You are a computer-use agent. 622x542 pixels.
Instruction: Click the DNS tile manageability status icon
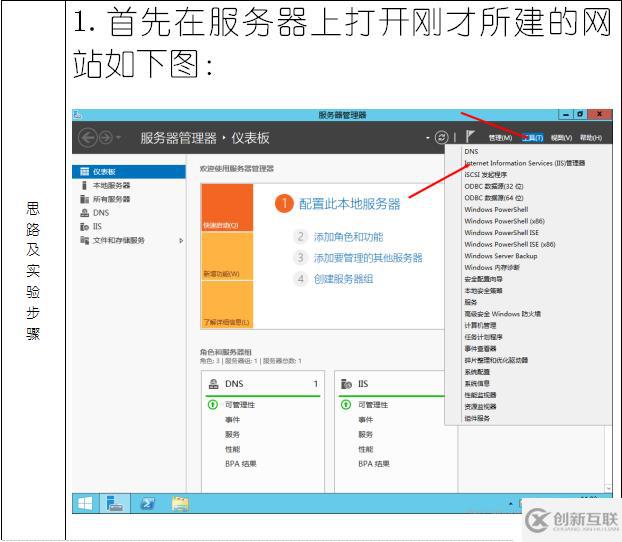[213, 405]
